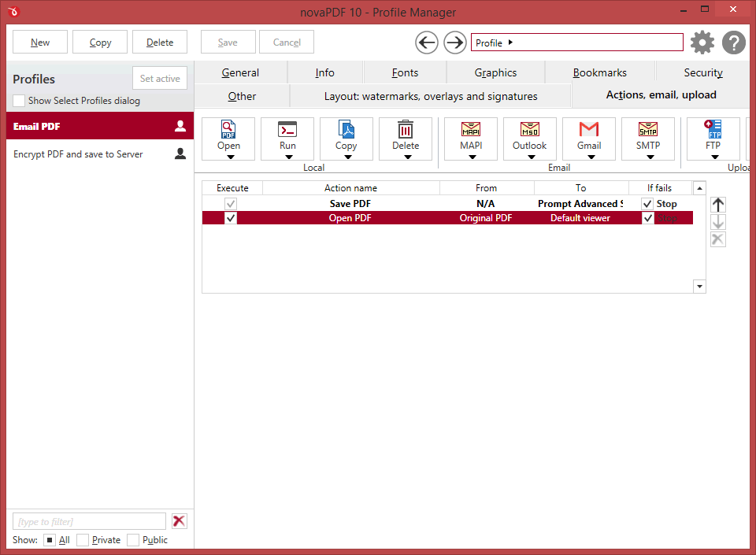Viewport: 756px width, 555px height.
Task: Toggle Execute checkbox for Save PDF
Action: pos(231,204)
